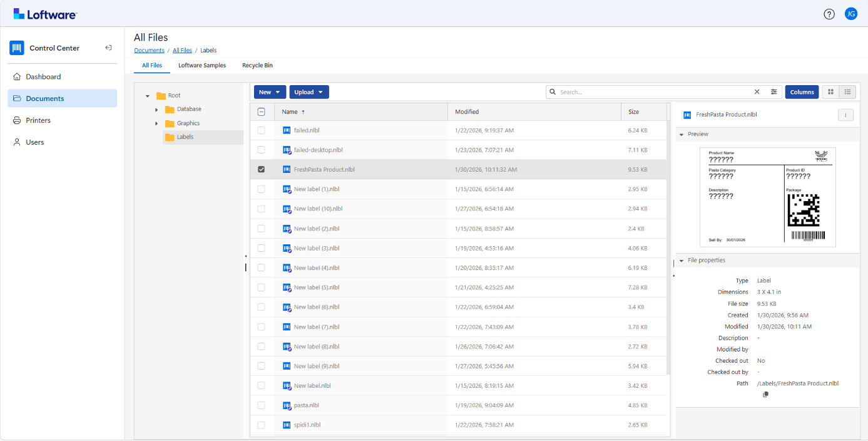
Task: Click the label file icon of pasta.nlbl
Action: tap(287, 405)
